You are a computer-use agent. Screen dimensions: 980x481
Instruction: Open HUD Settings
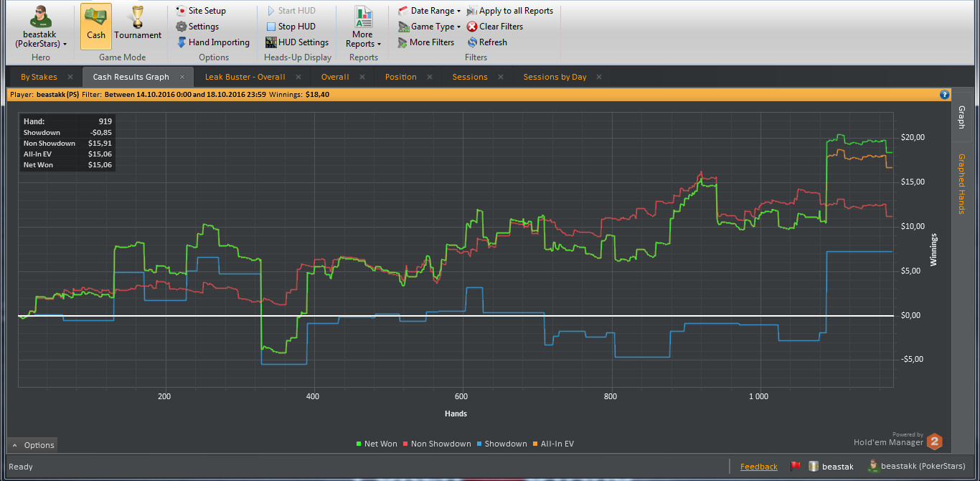click(x=297, y=42)
